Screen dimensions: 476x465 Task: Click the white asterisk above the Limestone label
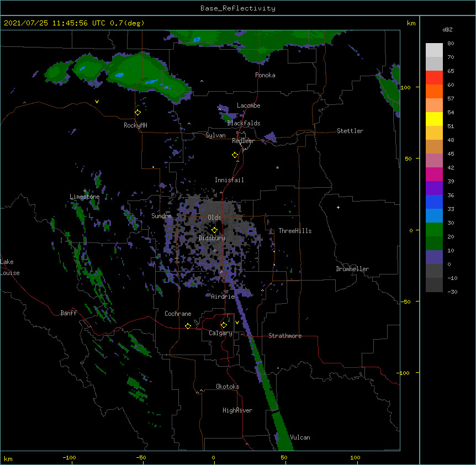84,191
